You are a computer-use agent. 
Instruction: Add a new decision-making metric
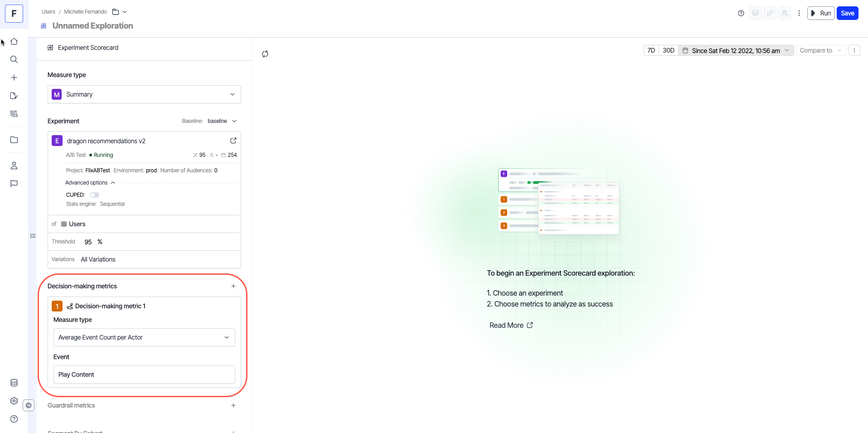pyautogui.click(x=233, y=286)
